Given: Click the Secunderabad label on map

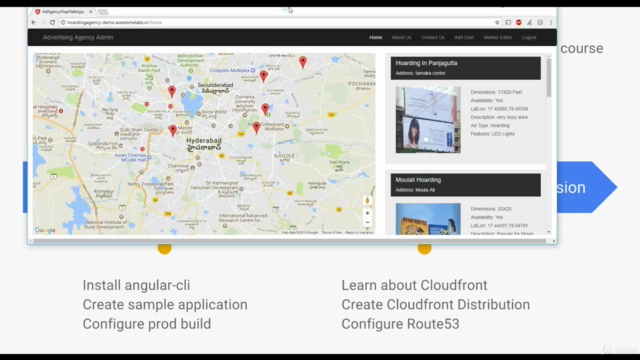Looking at the screenshot, I should 215,88.
